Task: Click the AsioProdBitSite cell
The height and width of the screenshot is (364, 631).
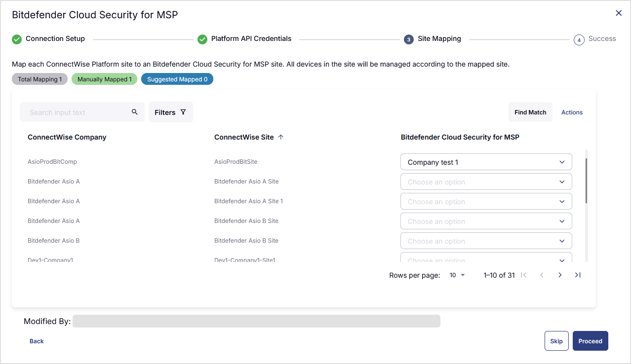Action: point(236,162)
